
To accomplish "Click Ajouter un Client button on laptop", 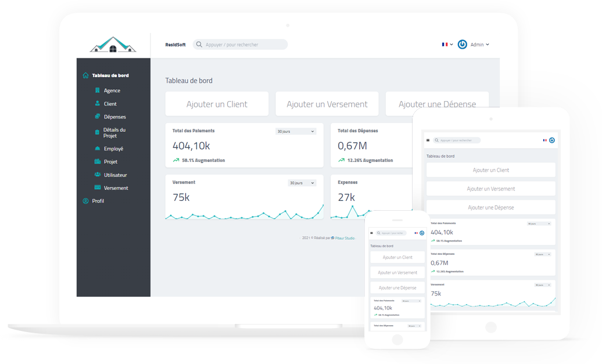I will pyautogui.click(x=217, y=104).
